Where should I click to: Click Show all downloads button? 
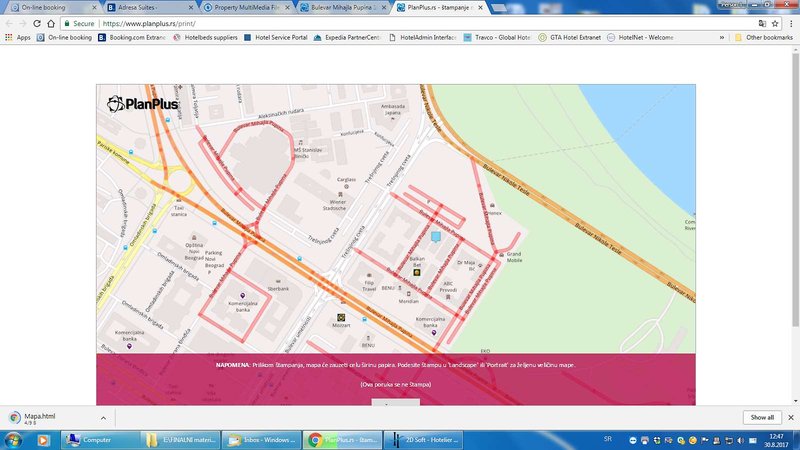[762, 417]
